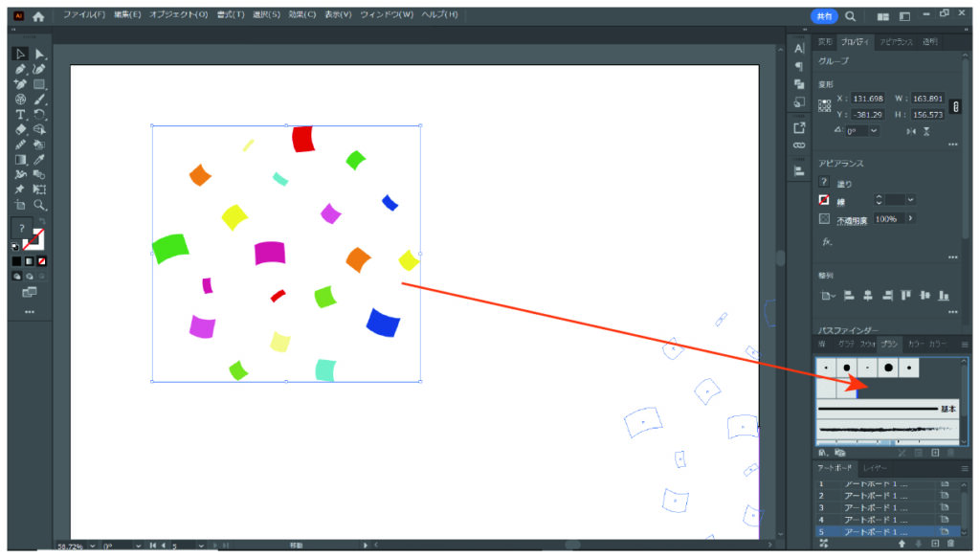980x558 pixels.
Task: Click the blue 共有 share button
Action: point(824,16)
